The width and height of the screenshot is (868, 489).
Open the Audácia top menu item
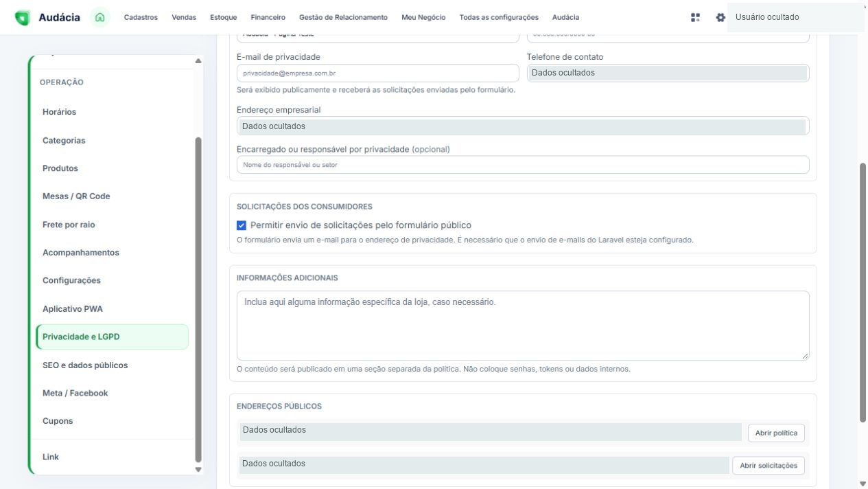[565, 17]
